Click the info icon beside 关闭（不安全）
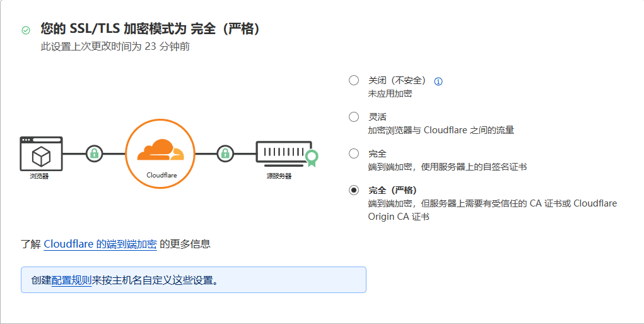644x324 pixels. [438, 81]
